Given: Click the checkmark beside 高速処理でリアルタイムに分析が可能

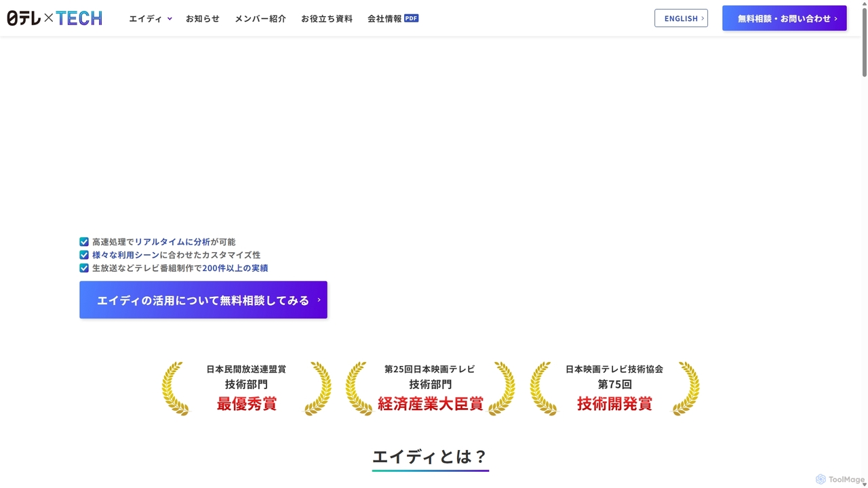Looking at the screenshot, I should (84, 242).
